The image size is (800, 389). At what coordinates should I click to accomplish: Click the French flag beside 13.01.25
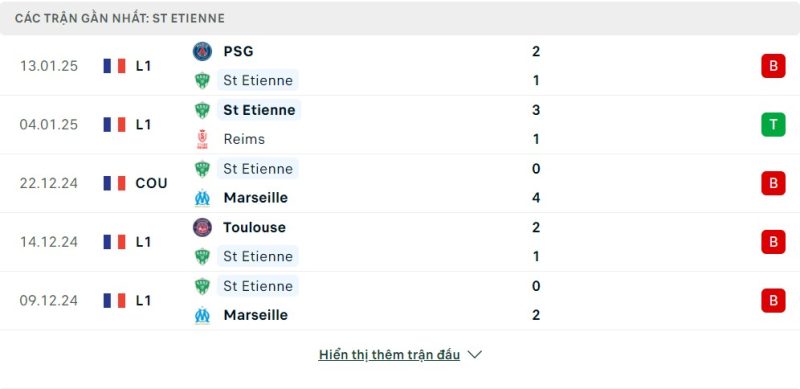114,66
